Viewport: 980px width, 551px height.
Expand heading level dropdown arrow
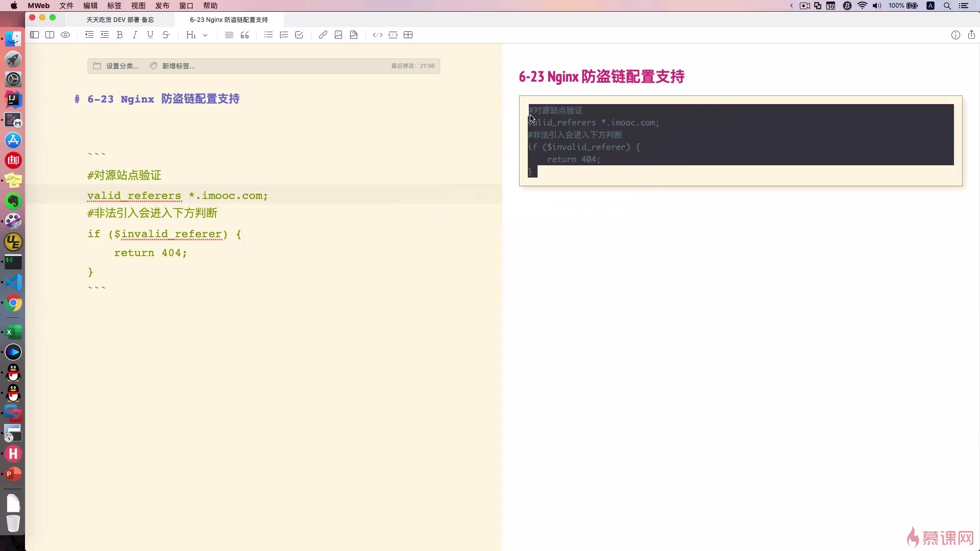(205, 35)
